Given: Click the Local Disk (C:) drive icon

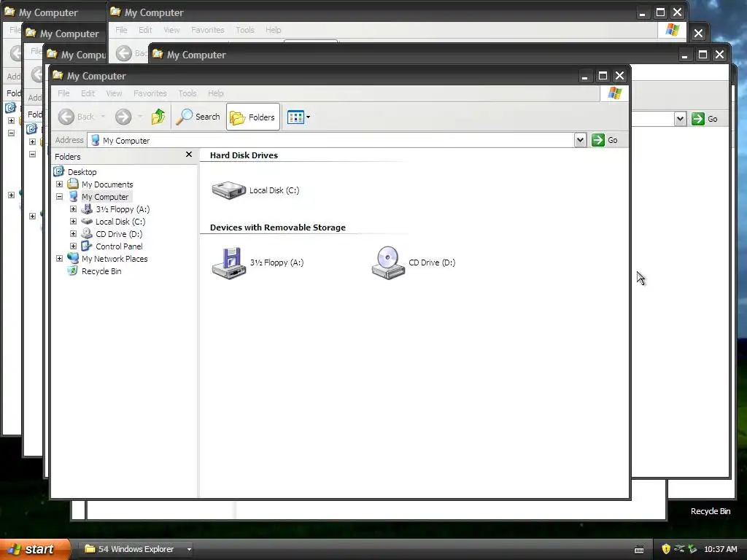Looking at the screenshot, I should point(228,190).
